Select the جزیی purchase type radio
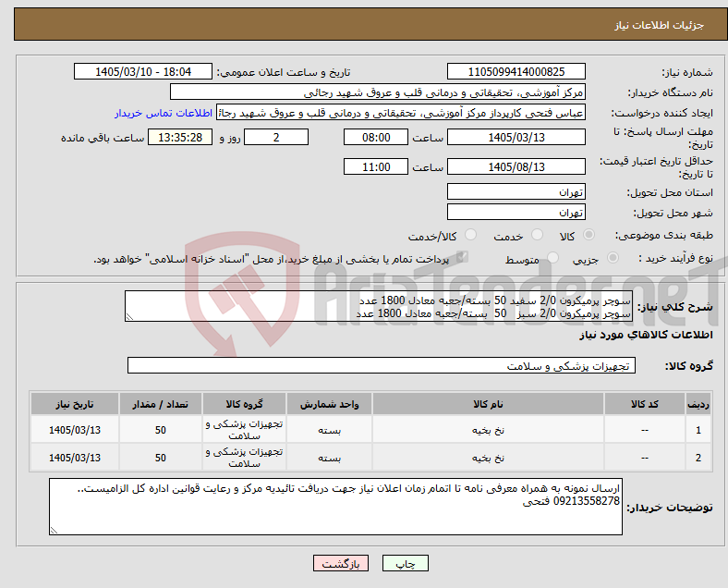Image resolution: width=728 pixels, height=588 pixels. click(613, 257)
